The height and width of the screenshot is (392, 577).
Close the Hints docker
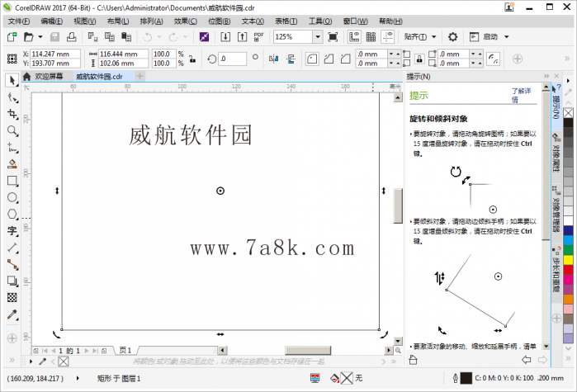pyautogui.click(x=556, y=76)
